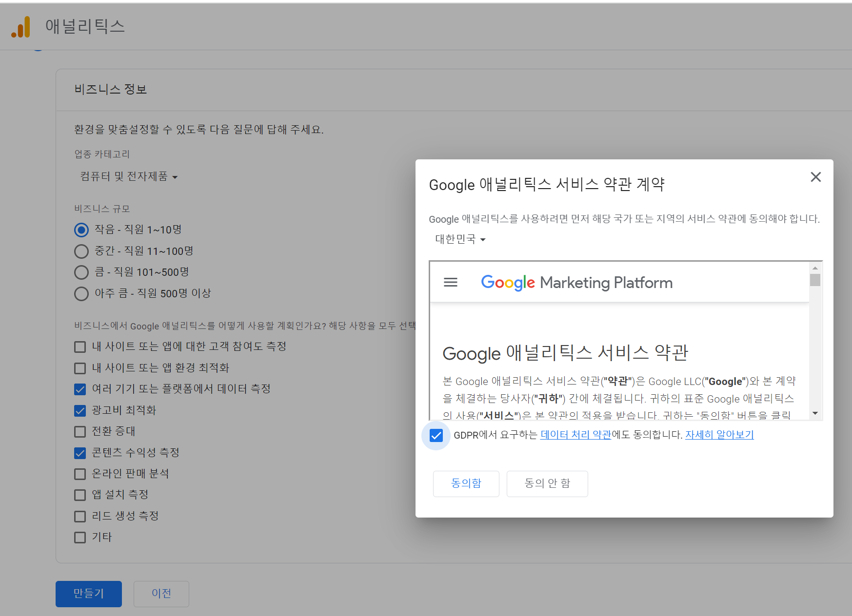Check 내 사이트 또는 앱에 대한 고객 참여도 측정
Viewport: 852px width, 616px height.
click(x=80, y=347)
